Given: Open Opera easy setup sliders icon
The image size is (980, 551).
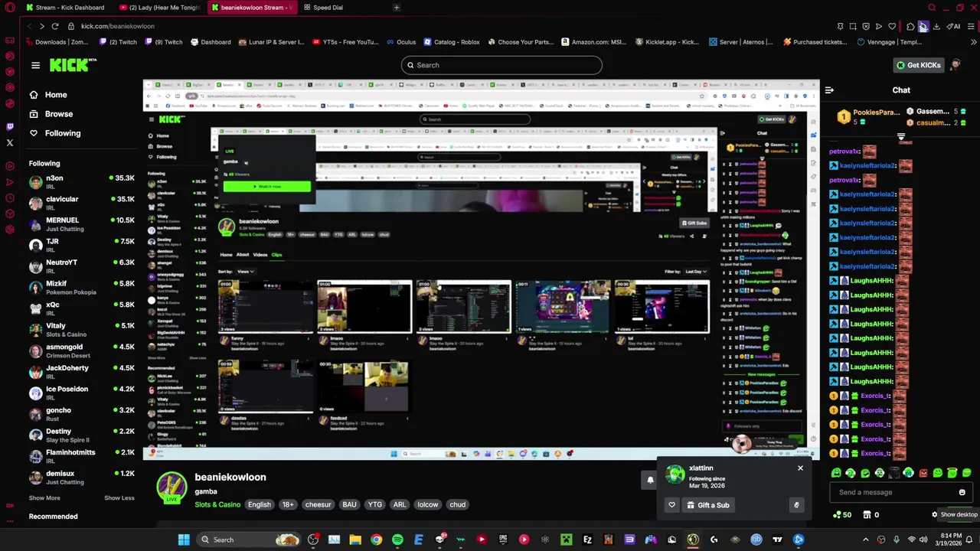Looking at the screenshot, I should click(x=971, y=26).
